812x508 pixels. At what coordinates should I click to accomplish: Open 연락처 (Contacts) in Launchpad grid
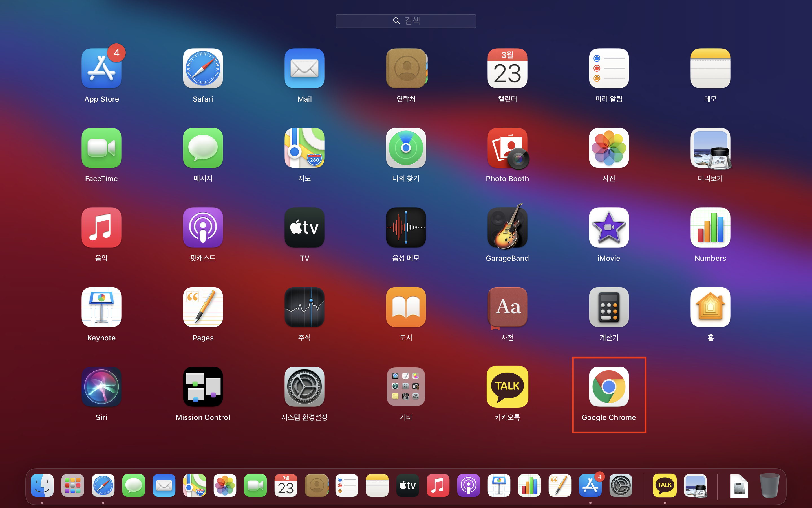coord(406,68)
